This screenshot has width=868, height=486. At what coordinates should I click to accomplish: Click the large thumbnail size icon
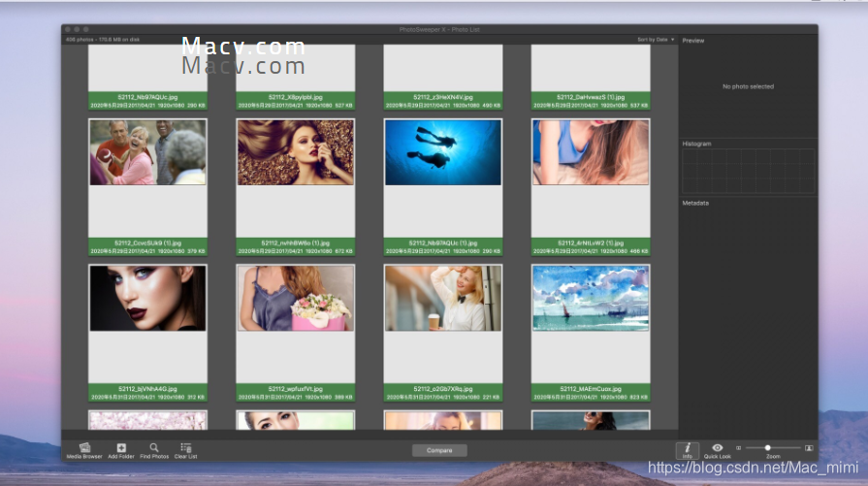[x=809, y=448]
